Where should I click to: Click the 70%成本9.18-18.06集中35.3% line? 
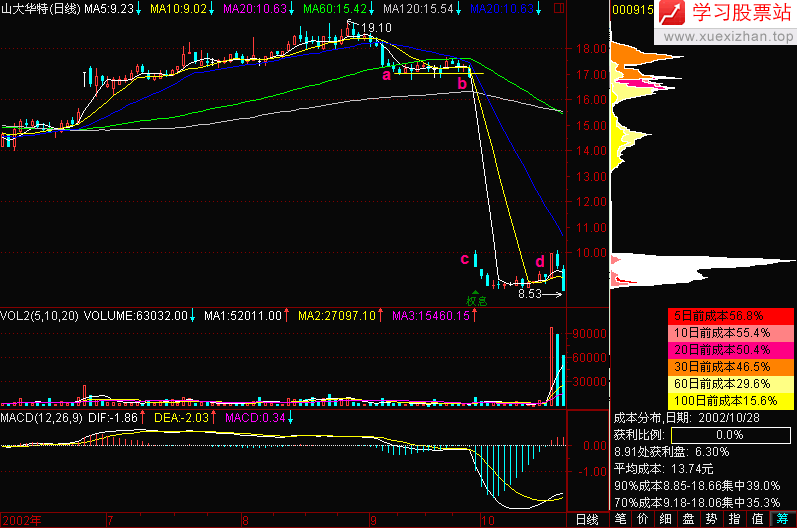[x=697, y=503]
